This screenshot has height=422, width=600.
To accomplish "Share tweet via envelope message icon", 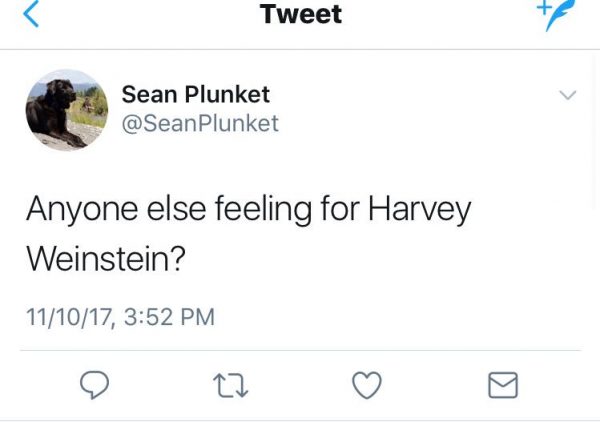I will coord(503,385).
